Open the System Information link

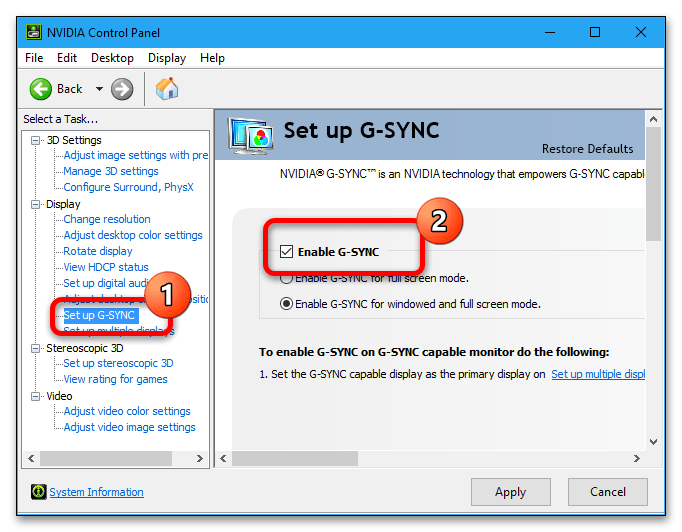coord(97,492)
